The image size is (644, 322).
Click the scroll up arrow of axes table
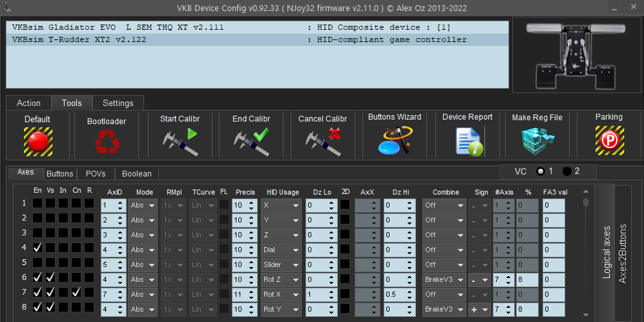(x=586, y=191)
